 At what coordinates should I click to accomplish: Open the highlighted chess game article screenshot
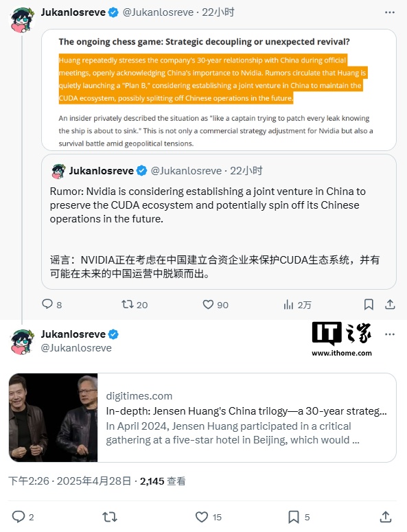[219, 90]
